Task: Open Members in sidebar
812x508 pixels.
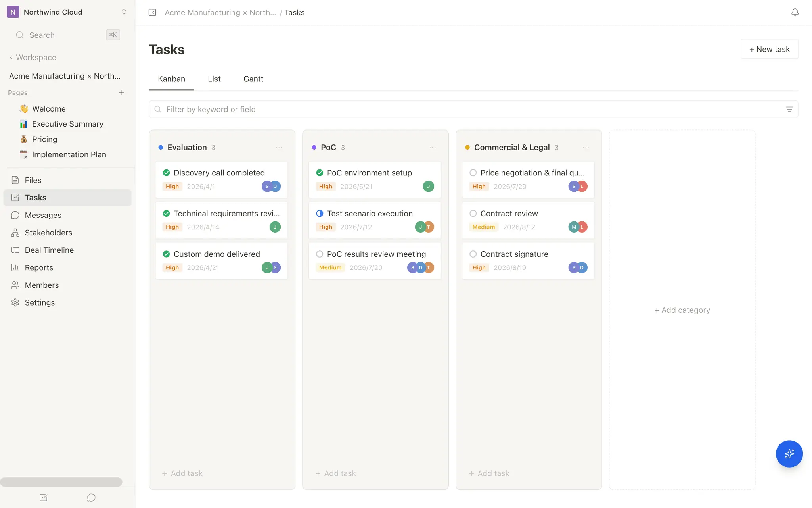Action: (67, 285)
